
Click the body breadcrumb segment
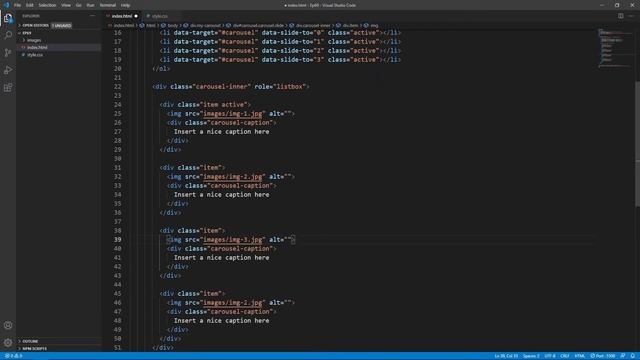173,26
